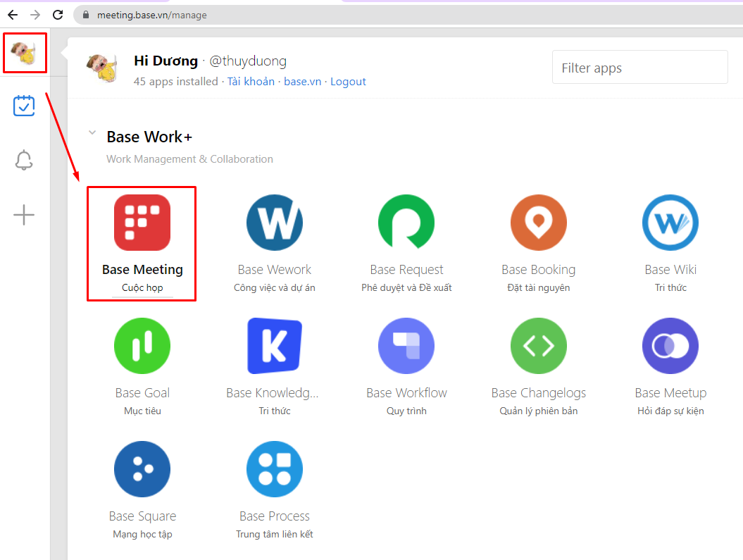The width and height of the screenshot is (743, 560).
Task: Click the 'Mục tiêu' caption
Action: [x=142, y=411]
